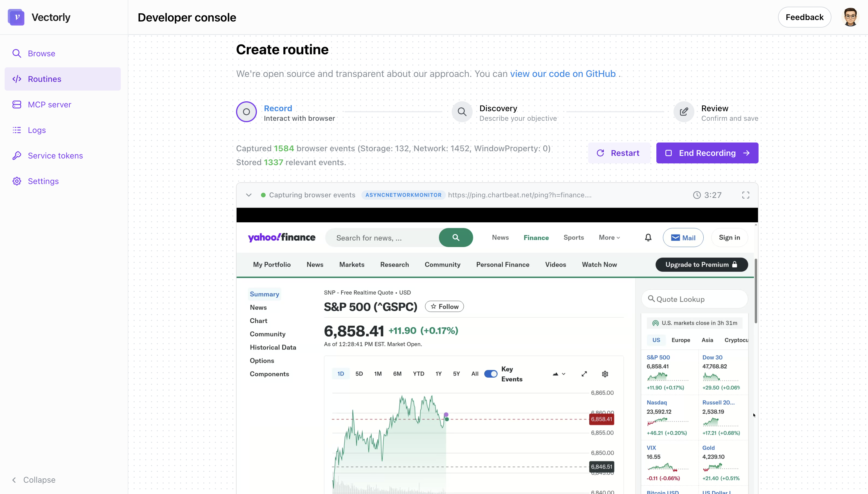Open the chart type dropdown
This screenshot has width=868, height=494.
559,374
